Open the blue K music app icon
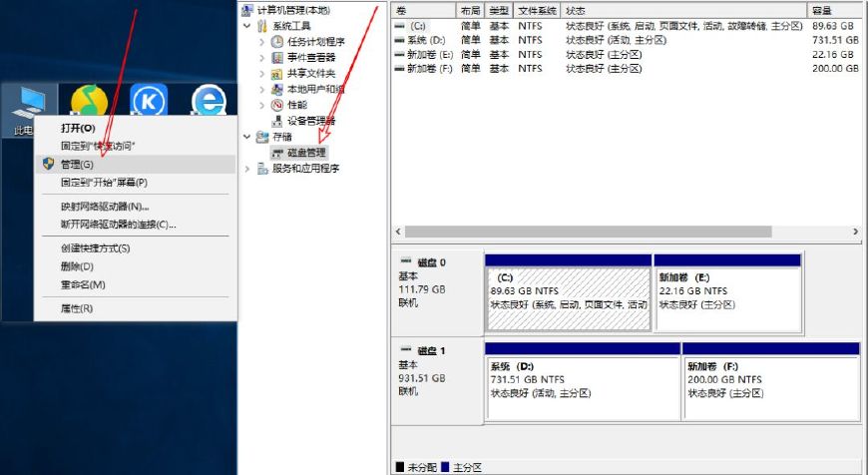This screenshot has width=868, height=475. [149, 101]
